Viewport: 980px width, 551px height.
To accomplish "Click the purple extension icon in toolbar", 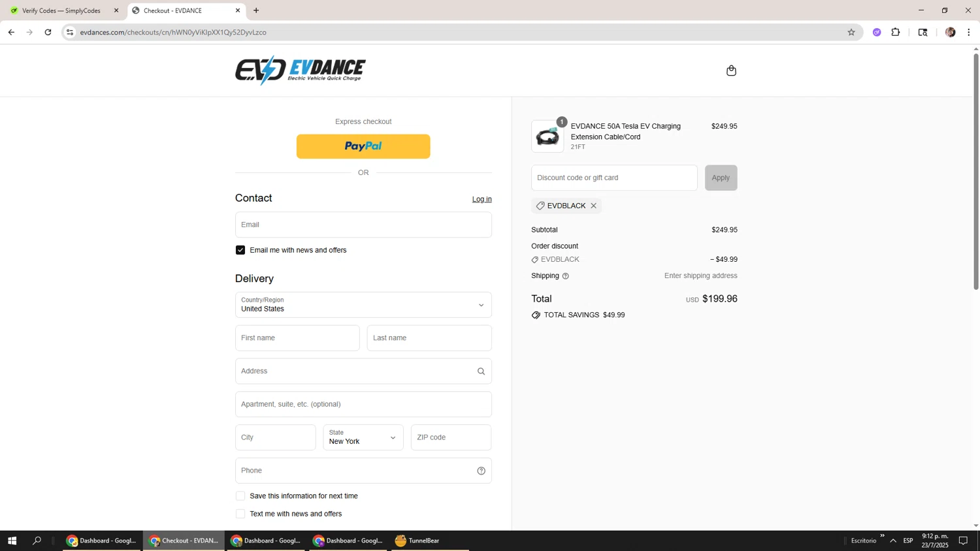I will [877, 32].
